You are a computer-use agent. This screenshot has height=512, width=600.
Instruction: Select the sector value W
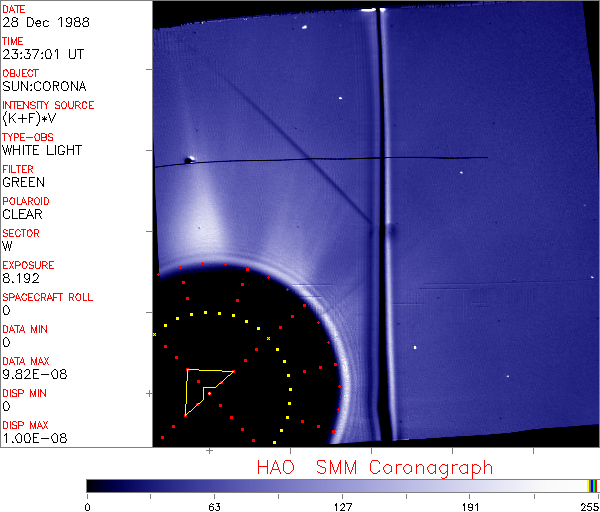(7, 246)
